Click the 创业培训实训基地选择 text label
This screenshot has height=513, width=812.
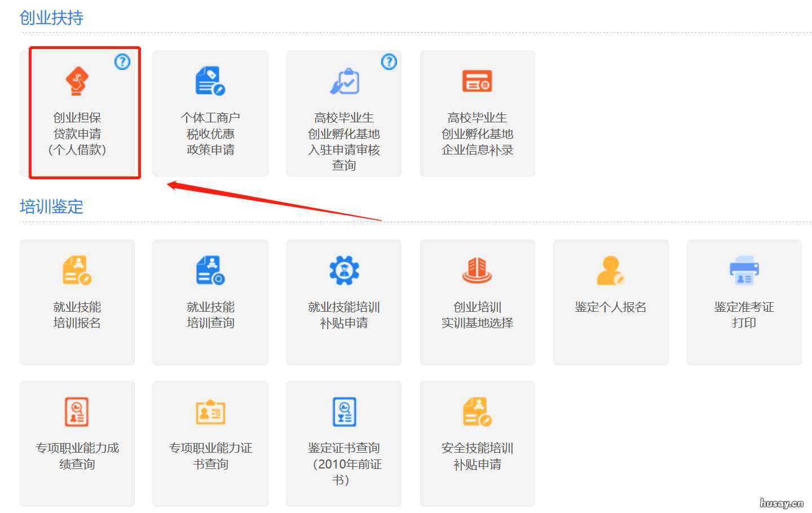click(x=477, y=315)
